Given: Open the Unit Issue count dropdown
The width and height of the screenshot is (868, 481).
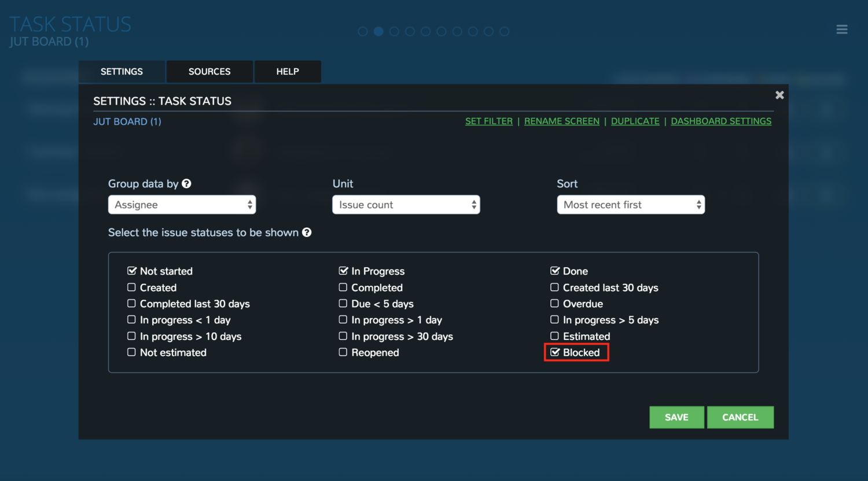Looking at the screenshot, I should point(406,205).
